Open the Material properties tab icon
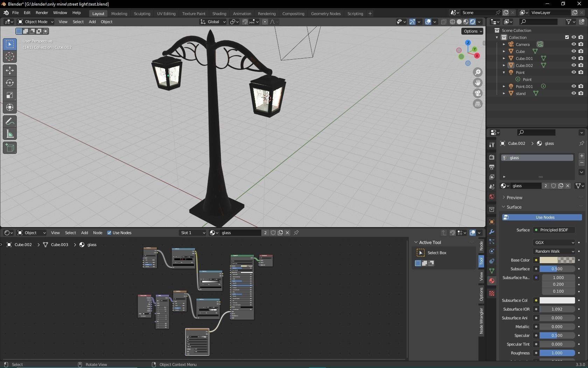588x368 pixels. pos(492,281)
